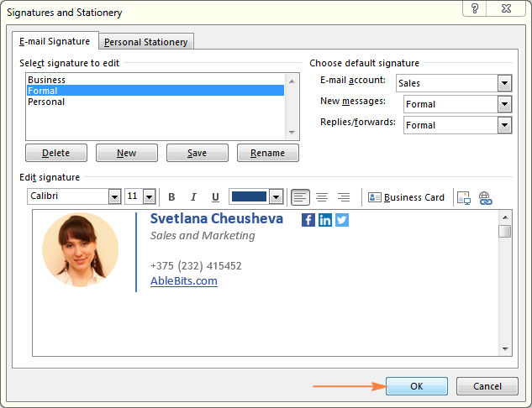This screenshot has width=532, height=408.
Task: Select the E-mail Signature tab
Action: (x=55, y=41)
